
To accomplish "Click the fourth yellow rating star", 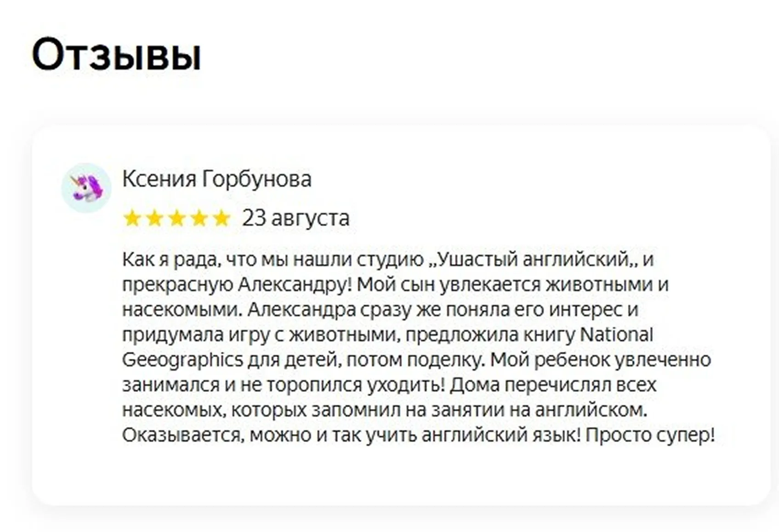I will [199, 218].
